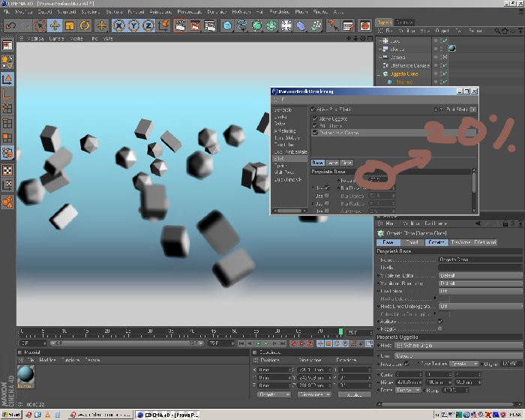Switch to the Coord tab in Attributes
Image resolution: width=525 pixels, height=420 pixels.
coord(412,242)
